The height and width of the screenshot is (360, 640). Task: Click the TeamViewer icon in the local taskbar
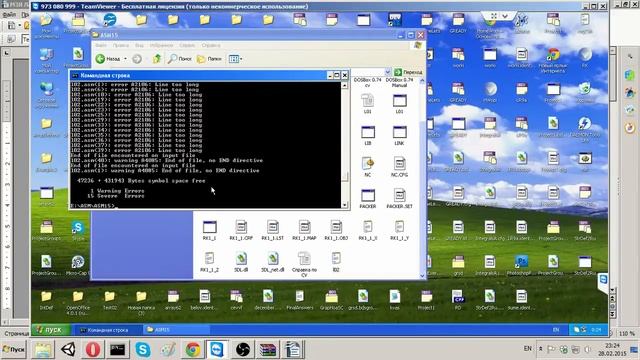[217, 349]
